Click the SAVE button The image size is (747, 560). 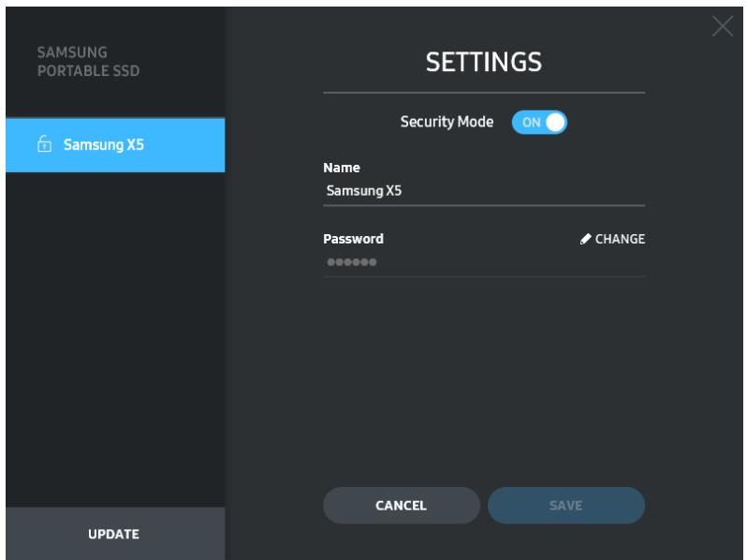566,505
